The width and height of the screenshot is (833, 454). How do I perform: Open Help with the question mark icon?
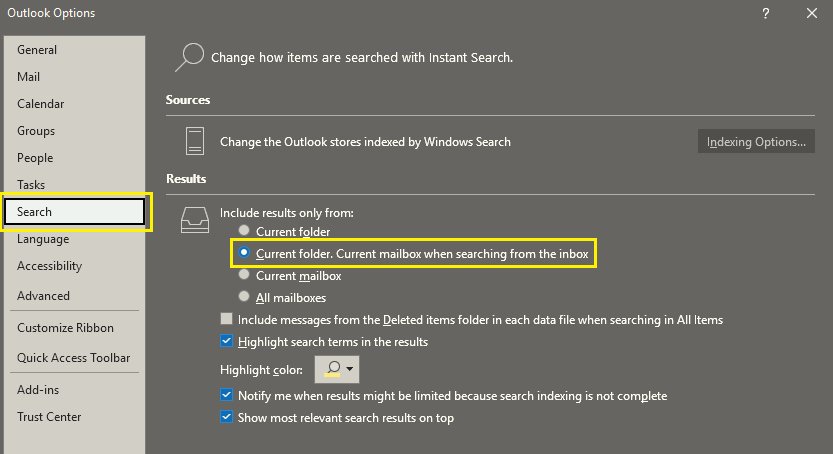pos(766,13)
